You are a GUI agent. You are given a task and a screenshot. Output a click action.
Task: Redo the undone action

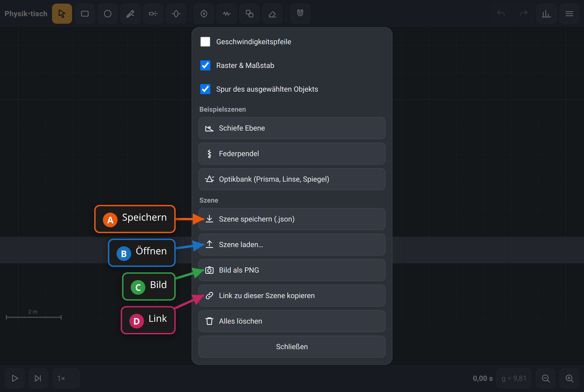tap(524, 14)
